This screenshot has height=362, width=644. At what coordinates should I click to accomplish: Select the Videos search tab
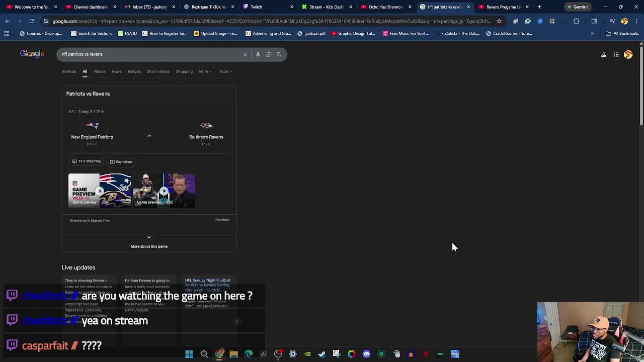[99, 71]
